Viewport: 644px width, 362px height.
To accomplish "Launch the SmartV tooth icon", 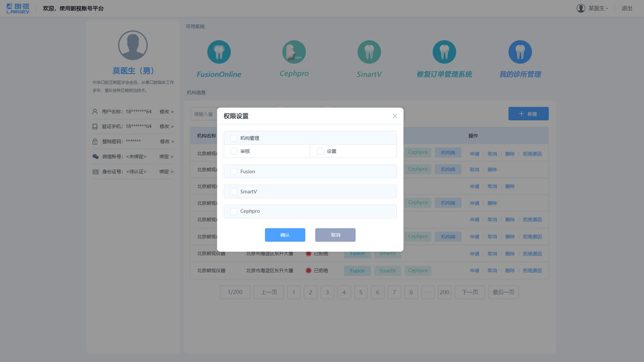I will pos(369,52).
